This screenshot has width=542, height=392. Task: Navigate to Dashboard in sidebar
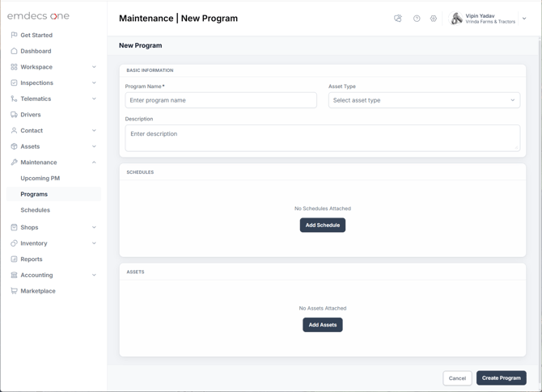(x=36, y=51)
